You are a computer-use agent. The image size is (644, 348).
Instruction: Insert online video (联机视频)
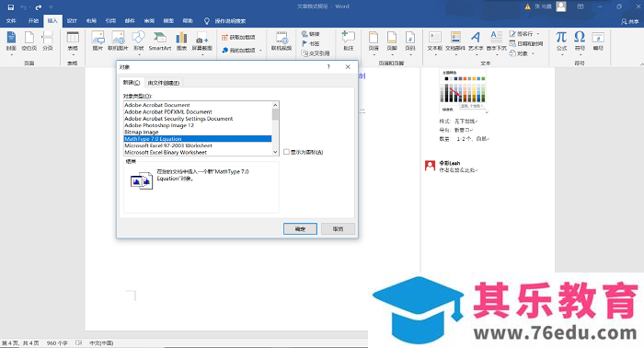click(x=282, y=41)
